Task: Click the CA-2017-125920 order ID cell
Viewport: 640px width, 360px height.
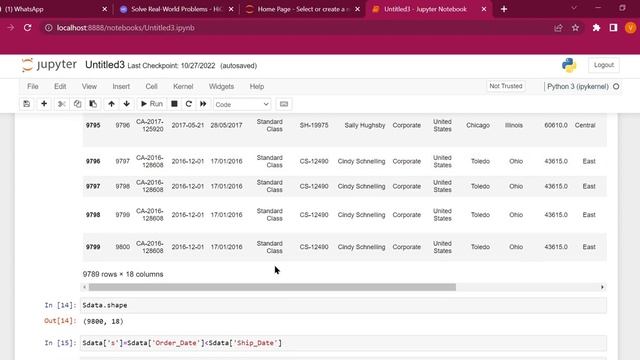Action: (150, 125)
